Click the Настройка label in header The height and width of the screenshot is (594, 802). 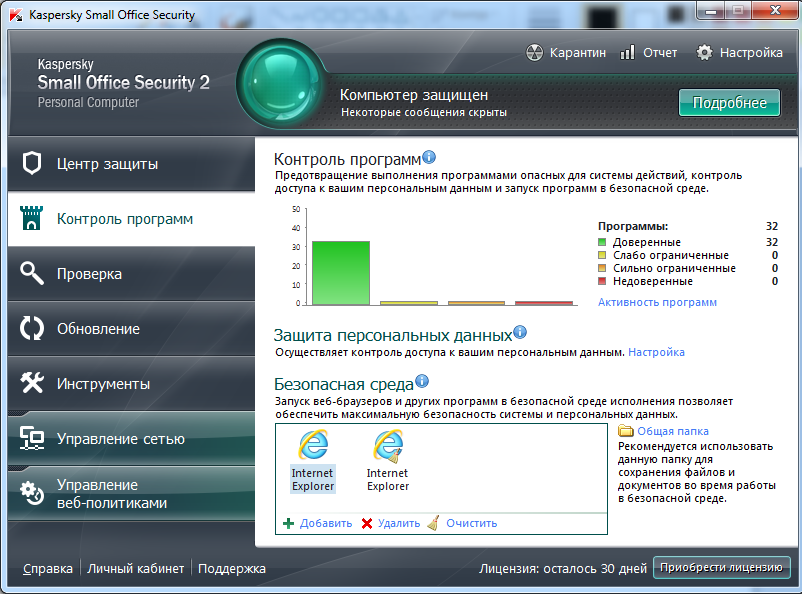[751, 53]
